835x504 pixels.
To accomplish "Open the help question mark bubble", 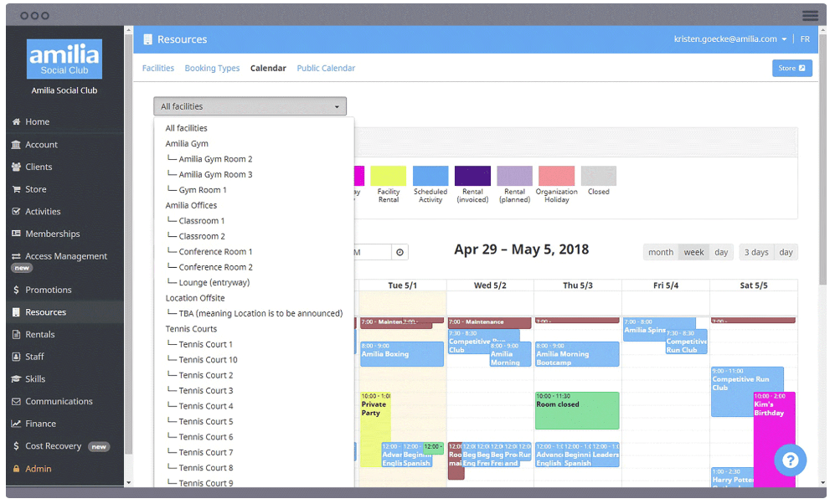I will pyautogui.click(x=791, y=460).
